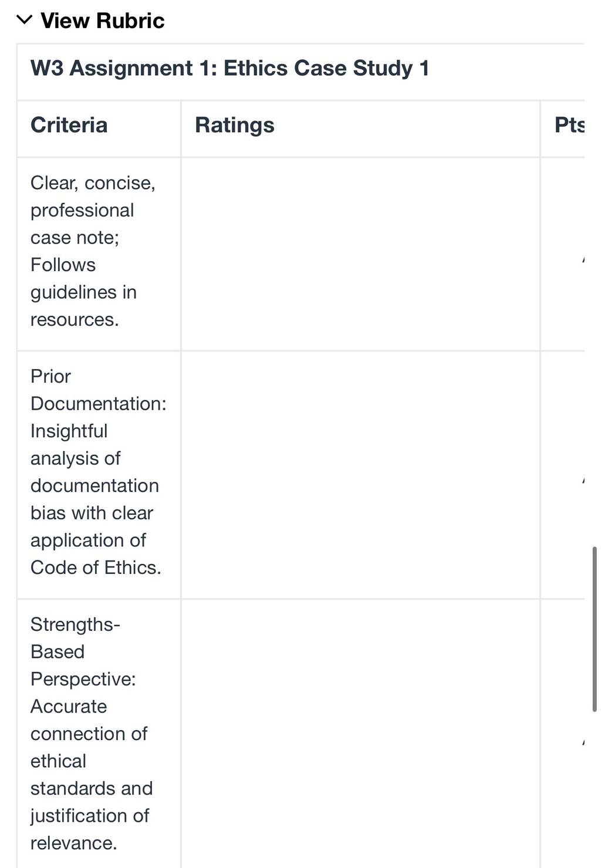Click 'Ethics Case Study 1' in the title
The image size is (601, 868).
pos(326,68)
